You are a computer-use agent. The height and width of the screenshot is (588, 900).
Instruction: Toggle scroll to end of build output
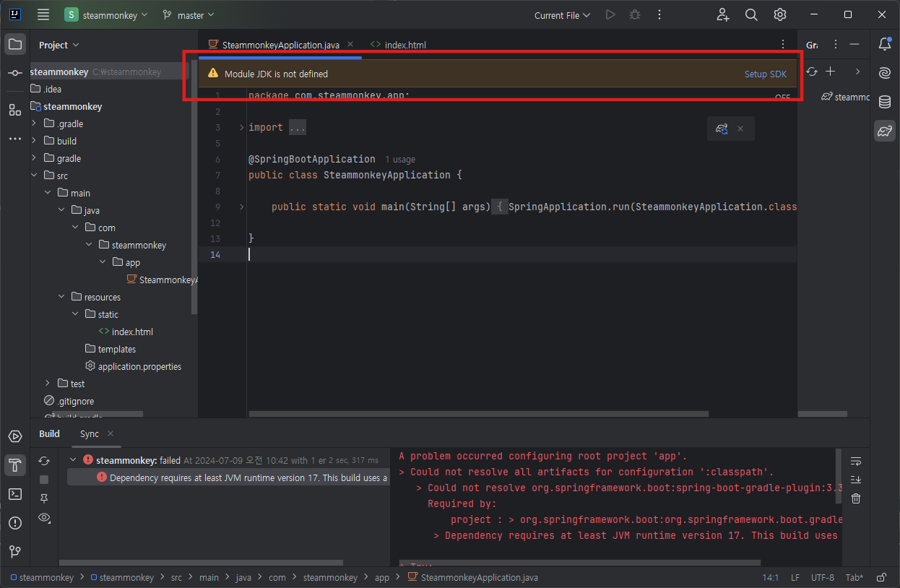(856, 480)
